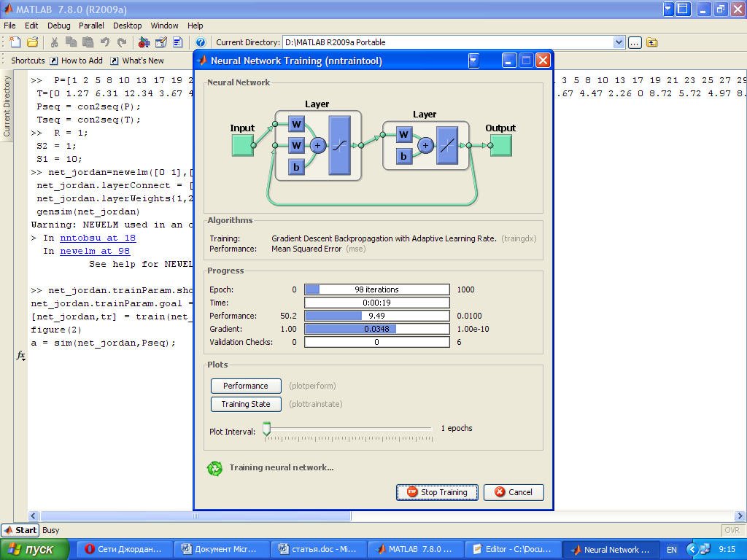Switch to Документ Micr... taskbar item
747x560 pixels.
[x=220, y=550]
